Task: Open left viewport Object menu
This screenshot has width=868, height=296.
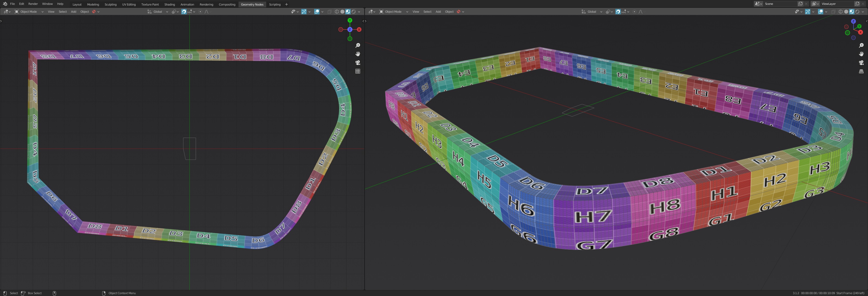Action: 85,12
